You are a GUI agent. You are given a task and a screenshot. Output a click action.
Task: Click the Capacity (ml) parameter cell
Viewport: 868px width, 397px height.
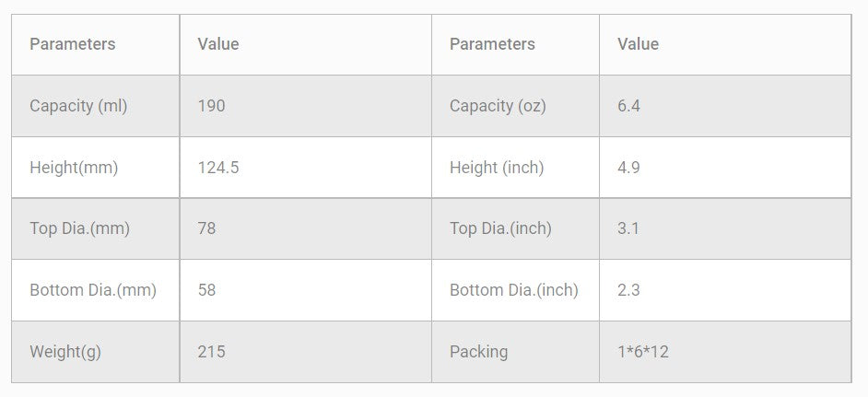click(78, 106)
